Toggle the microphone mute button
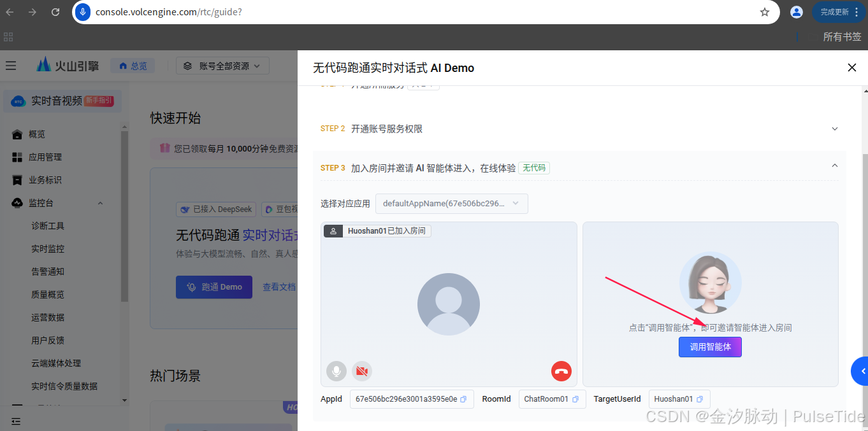The height and width of the screenshot is (431, 868). [336, 371]
